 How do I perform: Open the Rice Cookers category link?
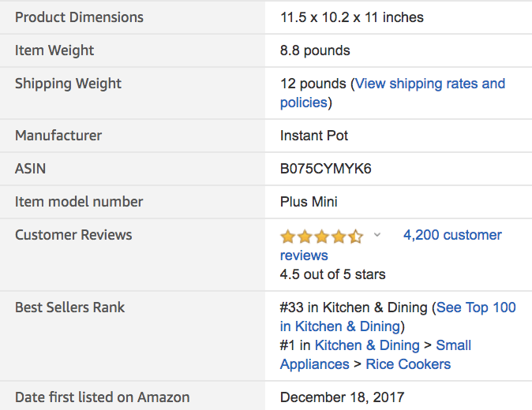pyautogui.click(x=408, y=364)
